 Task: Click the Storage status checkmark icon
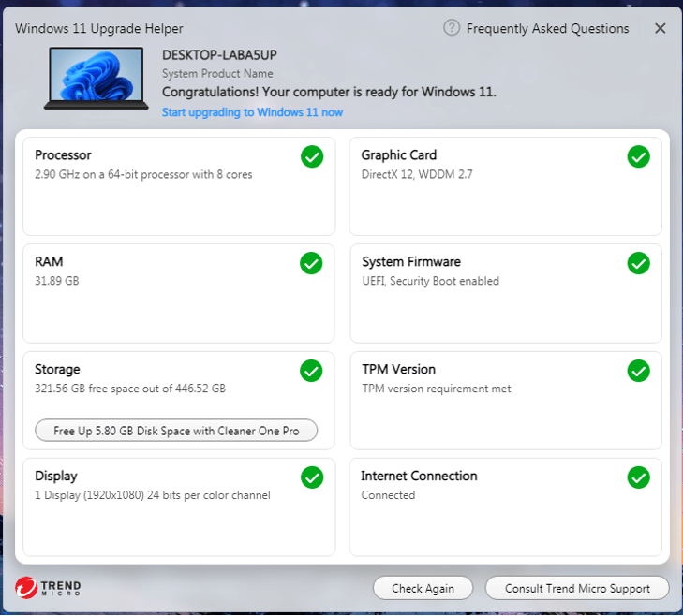tap(311, 372)
